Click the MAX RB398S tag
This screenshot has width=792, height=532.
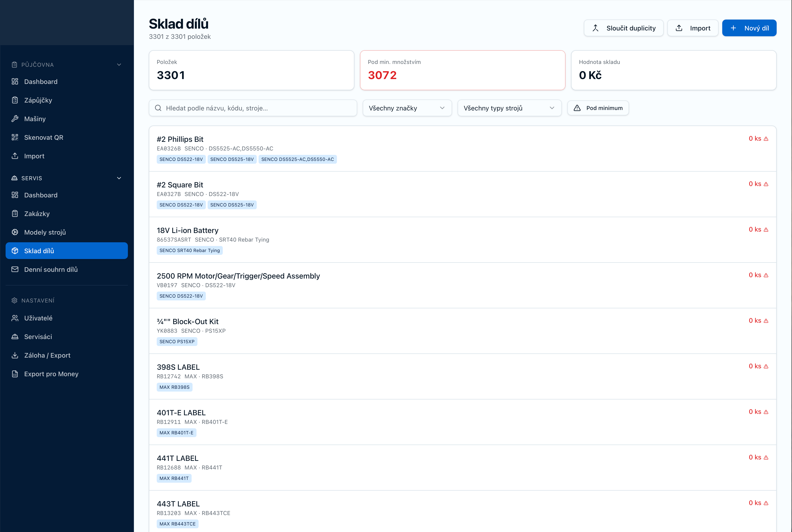174,387
